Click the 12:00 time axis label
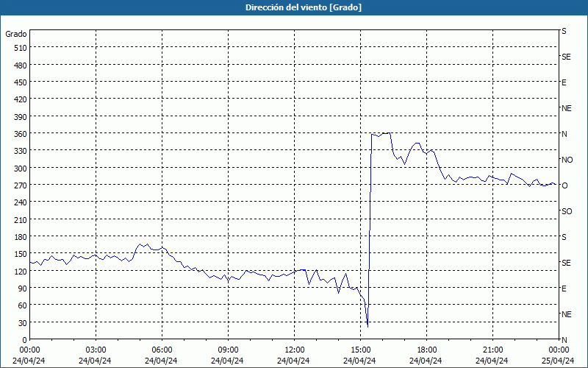588x368 pixels. pyautogui.click(x=295, y=350)
